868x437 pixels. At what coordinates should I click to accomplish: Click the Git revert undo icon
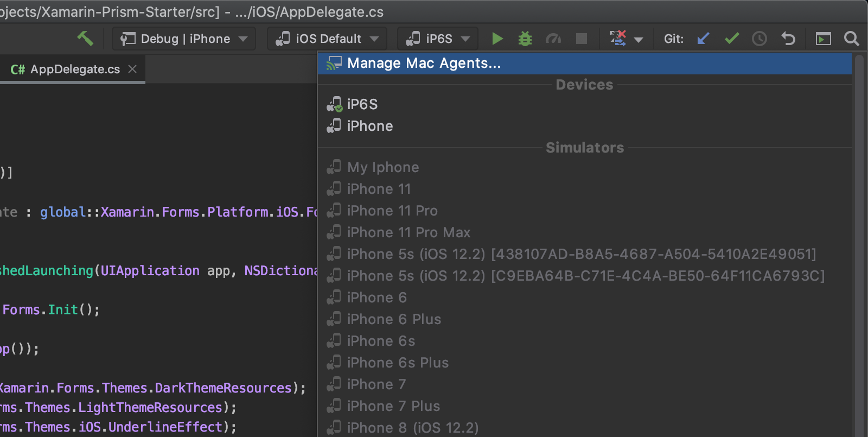point(788,39)
